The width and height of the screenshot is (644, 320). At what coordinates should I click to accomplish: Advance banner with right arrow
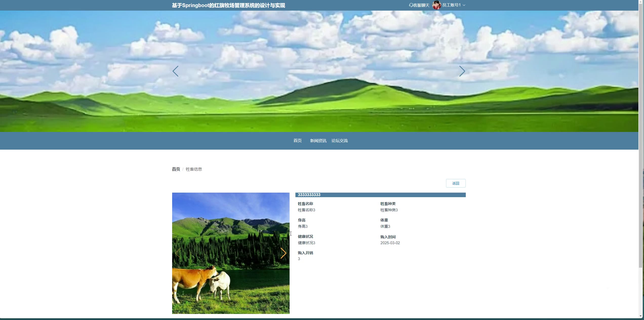462,71
